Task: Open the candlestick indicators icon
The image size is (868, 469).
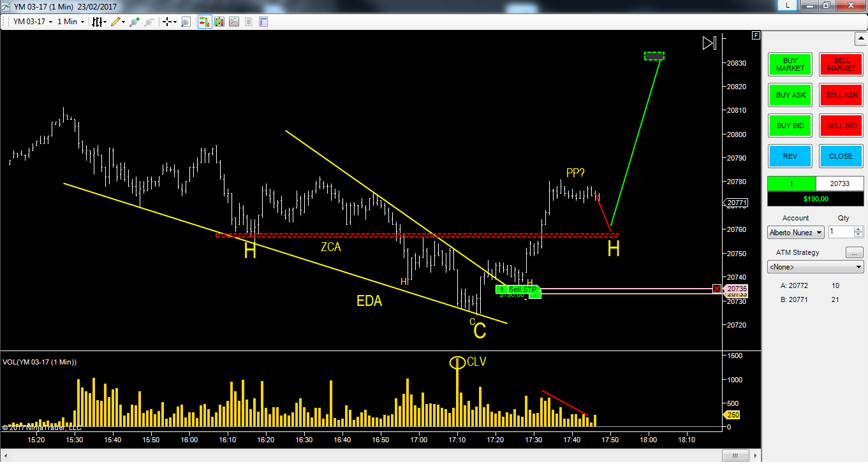Action: [219, 22]
